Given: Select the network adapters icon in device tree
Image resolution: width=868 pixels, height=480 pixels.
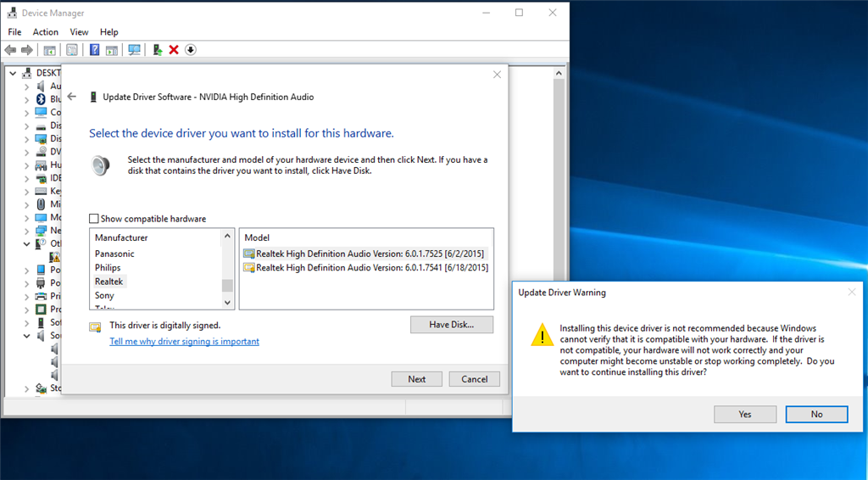Looking at the screenshot, I should click(41, 231).
